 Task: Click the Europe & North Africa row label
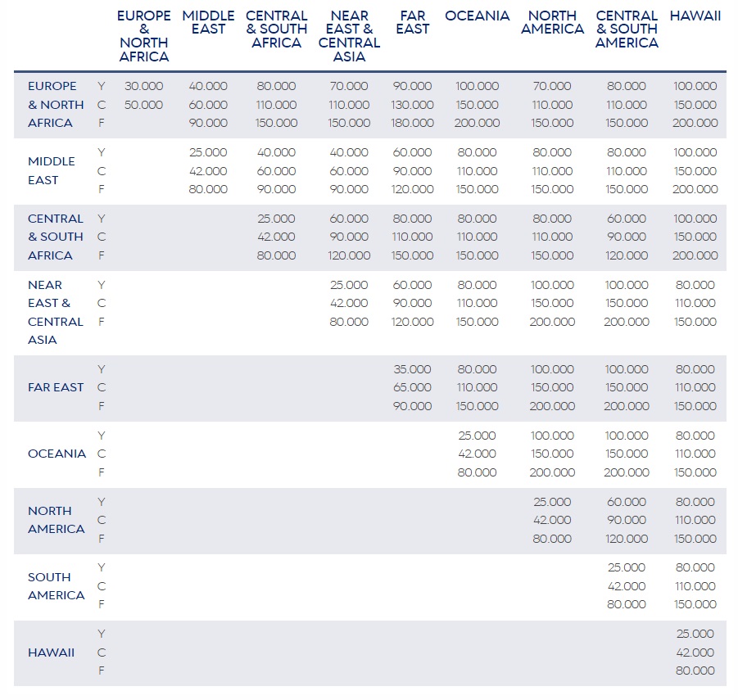tap(56, 104)
